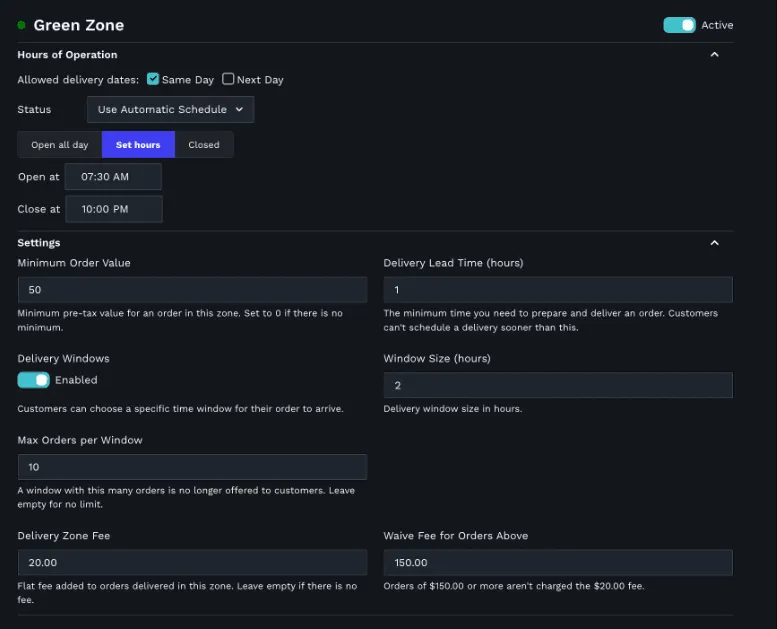Click the Allowed delivery dates label
The height and width of the screenshot is (629, 777).
tap(78, 80)
